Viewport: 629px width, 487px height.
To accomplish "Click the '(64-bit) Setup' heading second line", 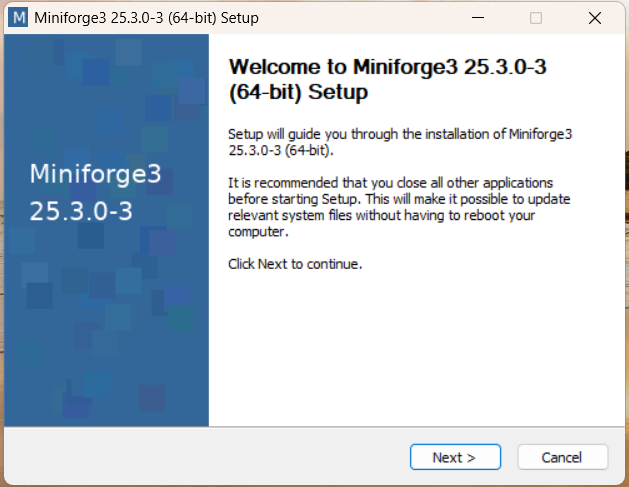I will point(298,92).
